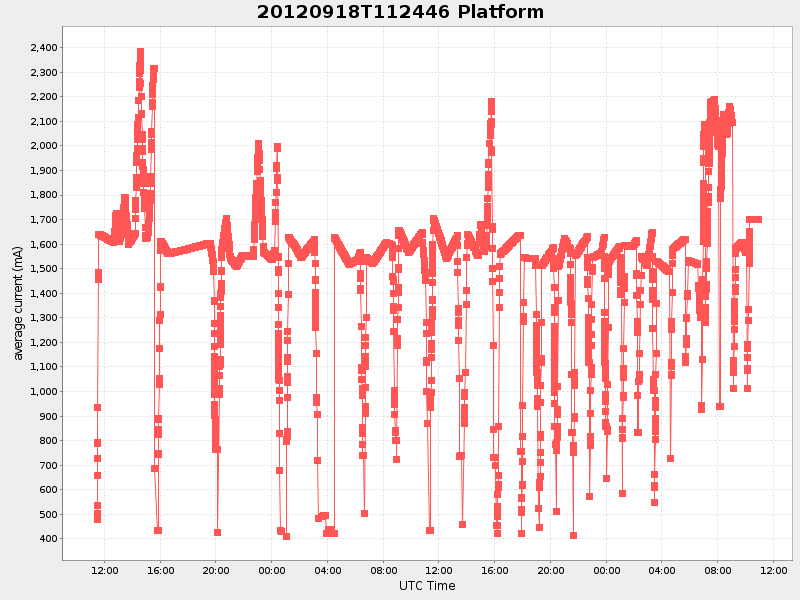The image size is (800, 600).
Task: Click the chart title 20120918T112446 Platform
Action: pyautogui.click(x=399, y=13)
